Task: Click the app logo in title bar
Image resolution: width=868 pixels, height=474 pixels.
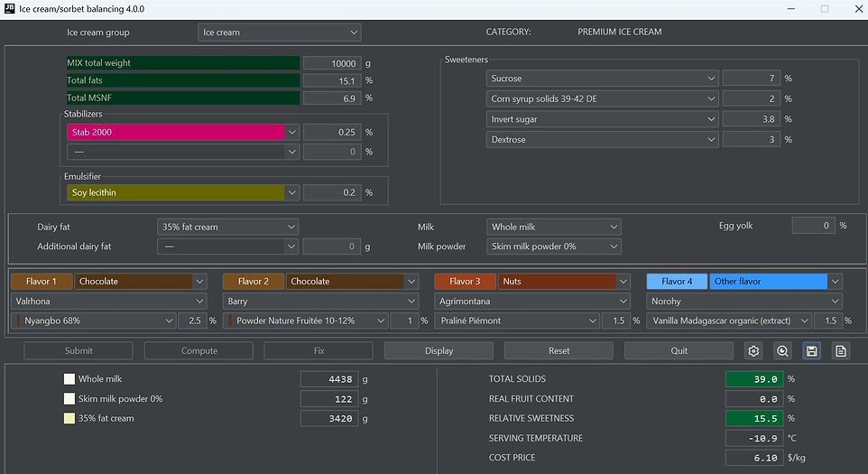Action: click(x=9, y=9)
